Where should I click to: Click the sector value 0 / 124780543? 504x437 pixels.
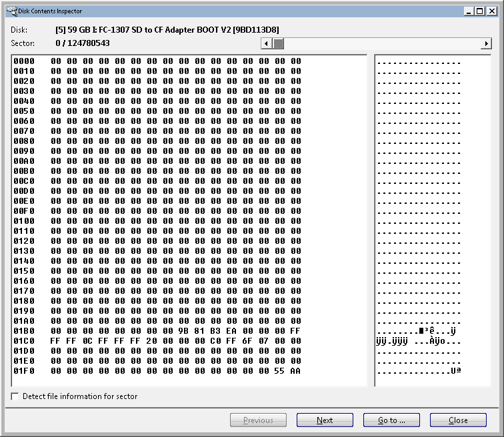tap(83, 43)
